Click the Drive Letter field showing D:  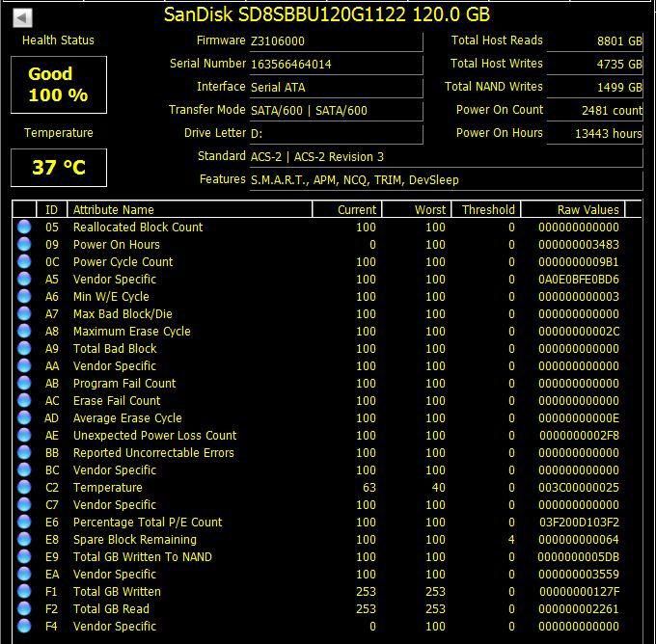coord(337,134)
